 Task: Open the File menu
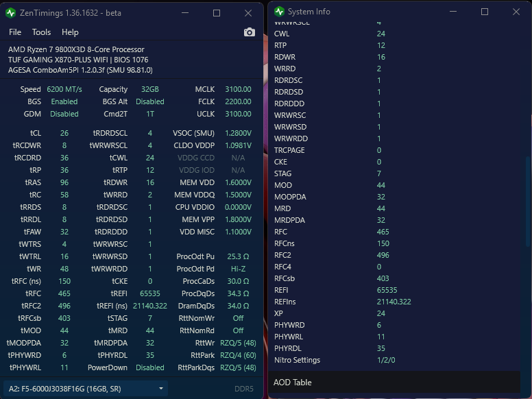click(x=15, y=32)
